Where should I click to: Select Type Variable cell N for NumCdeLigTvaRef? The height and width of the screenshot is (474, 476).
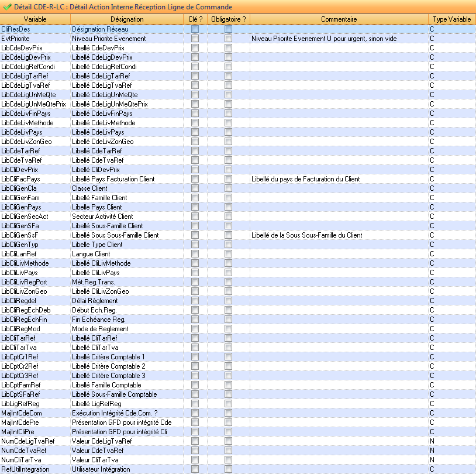[x=451, y=441]
